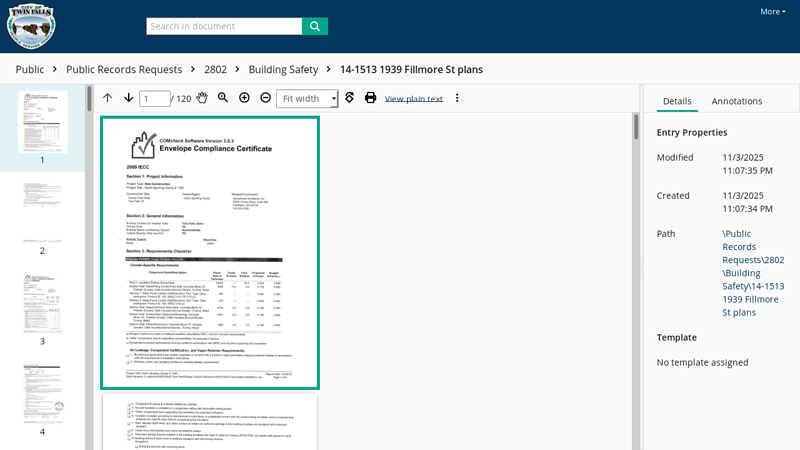Zoom in with the plus icon

(x=244, y=98)
